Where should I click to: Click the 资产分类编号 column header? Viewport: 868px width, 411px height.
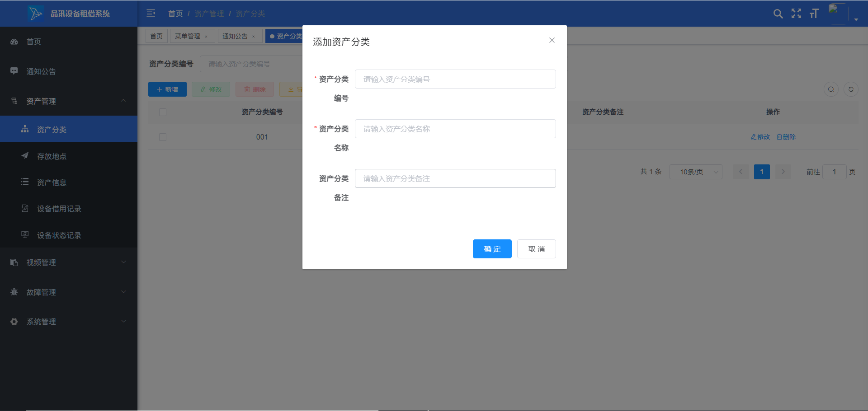[262, 112]
